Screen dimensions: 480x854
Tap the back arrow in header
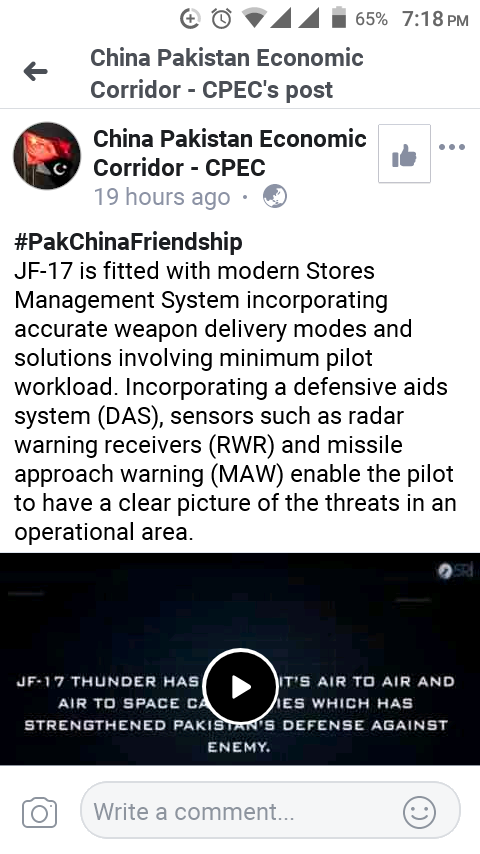click(35, 72)
